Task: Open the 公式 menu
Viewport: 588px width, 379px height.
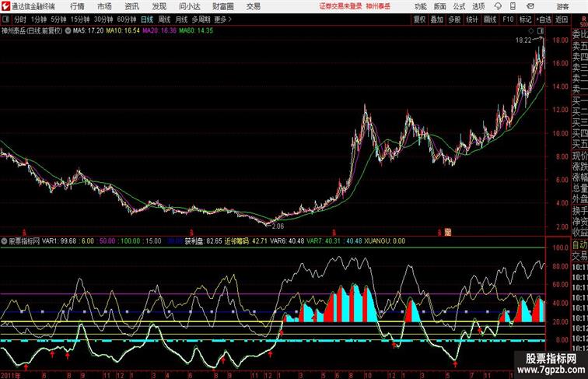Action: click(459, 6)
